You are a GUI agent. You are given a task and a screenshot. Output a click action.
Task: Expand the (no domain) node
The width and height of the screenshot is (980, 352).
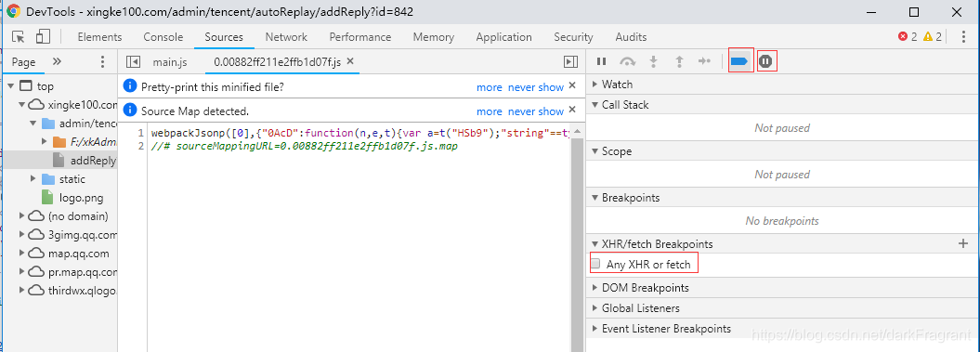(x=22, y=216)
